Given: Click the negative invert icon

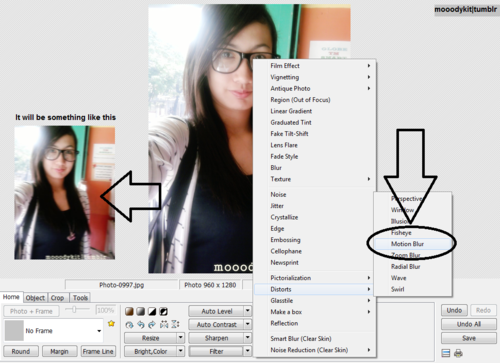Looking at the screenshot, I should [163, 312].
